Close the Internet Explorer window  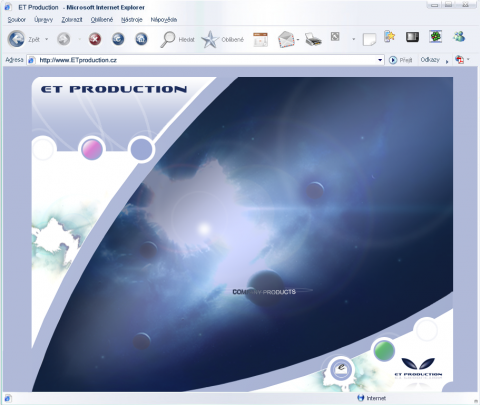466,5
